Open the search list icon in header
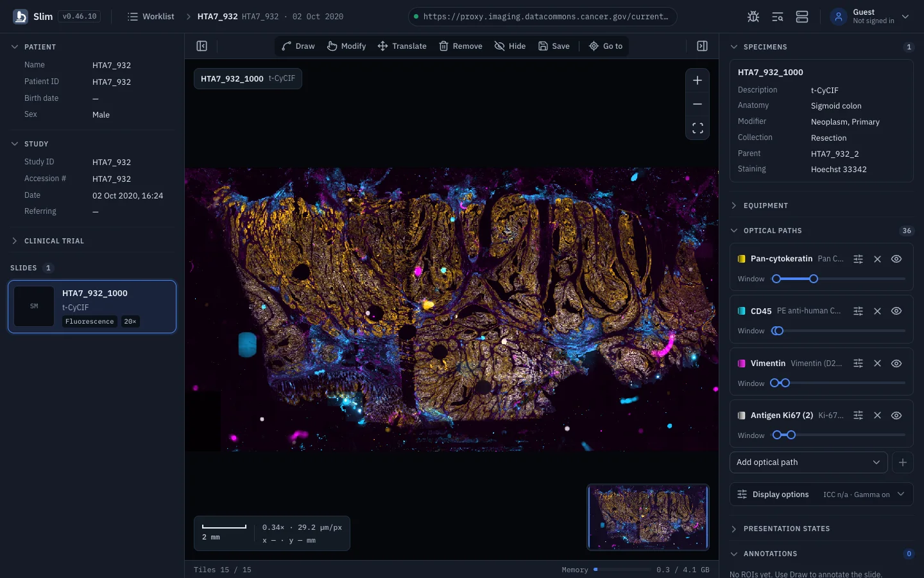Screen dimensions: 924x578 point(778,17)
